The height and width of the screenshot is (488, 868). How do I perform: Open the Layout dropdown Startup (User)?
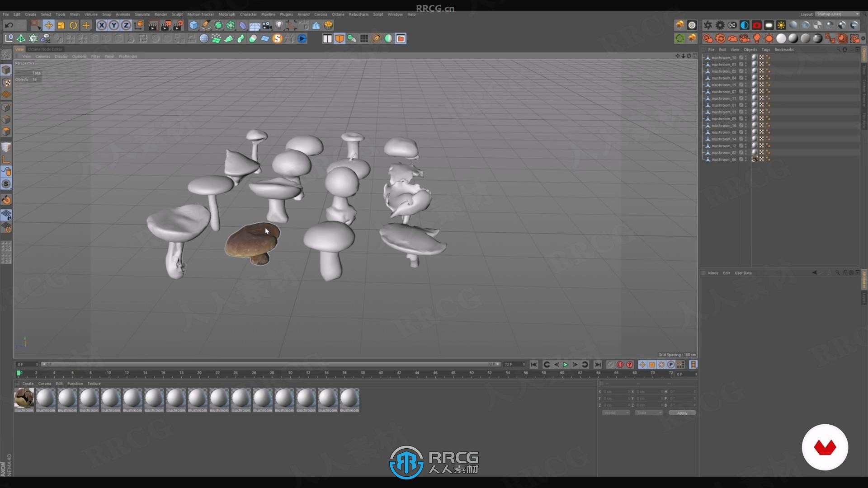pyautogui.click(x=838, y=14)
